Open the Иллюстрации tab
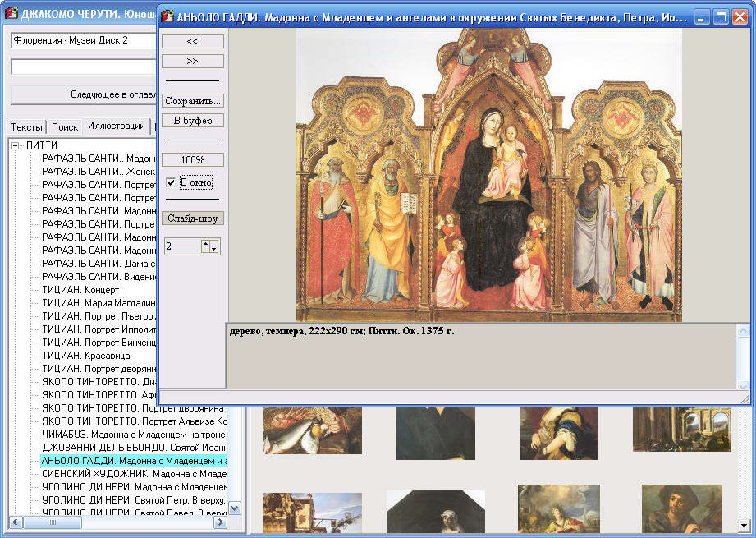The width and height of the screenshot is (756, 538). point(116,126)
